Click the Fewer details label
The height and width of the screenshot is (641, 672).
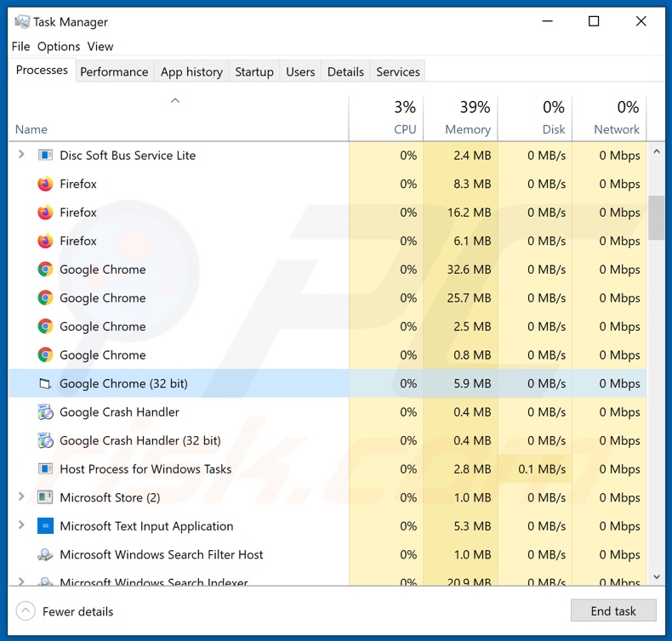click(x=77, y=611)
